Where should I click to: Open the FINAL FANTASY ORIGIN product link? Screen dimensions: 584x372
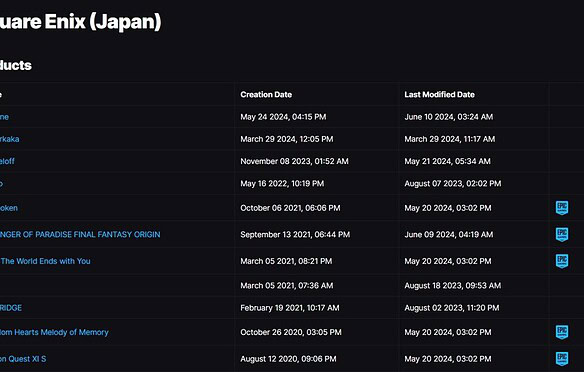pyautogui.click(x=80, y=235)
